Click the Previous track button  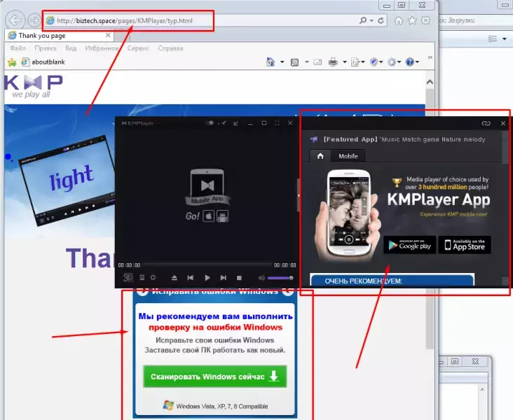[x=190, y=278]
